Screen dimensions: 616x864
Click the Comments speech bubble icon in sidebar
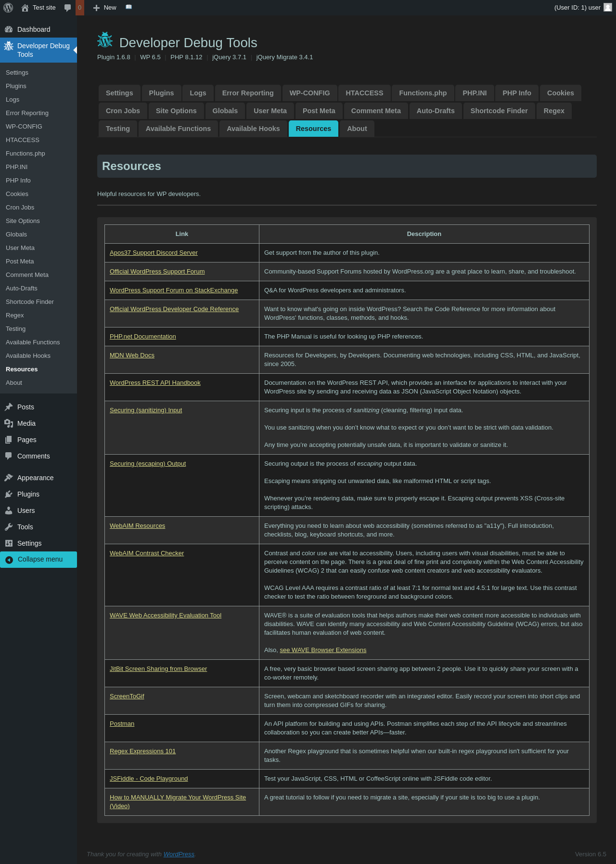[x=9, y=456]
